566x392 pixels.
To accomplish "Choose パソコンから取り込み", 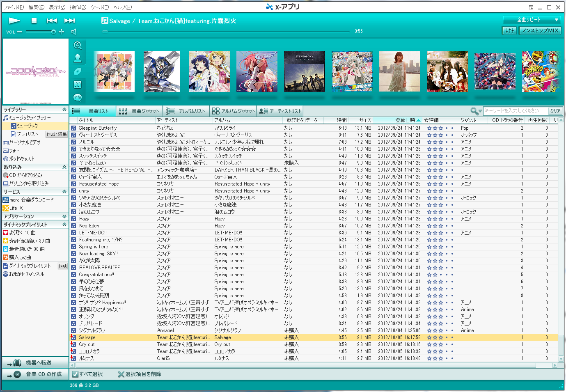I will (26, 183).
